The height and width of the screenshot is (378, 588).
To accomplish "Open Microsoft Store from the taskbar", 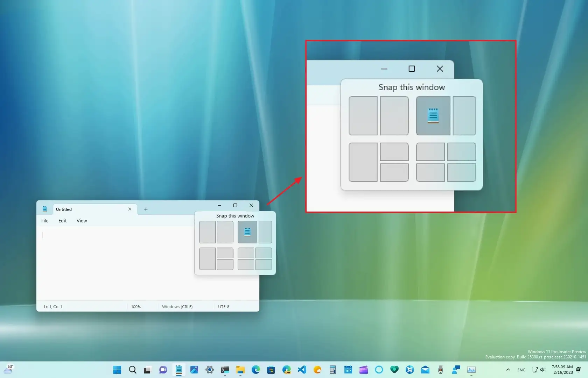I will click(271, 370).
